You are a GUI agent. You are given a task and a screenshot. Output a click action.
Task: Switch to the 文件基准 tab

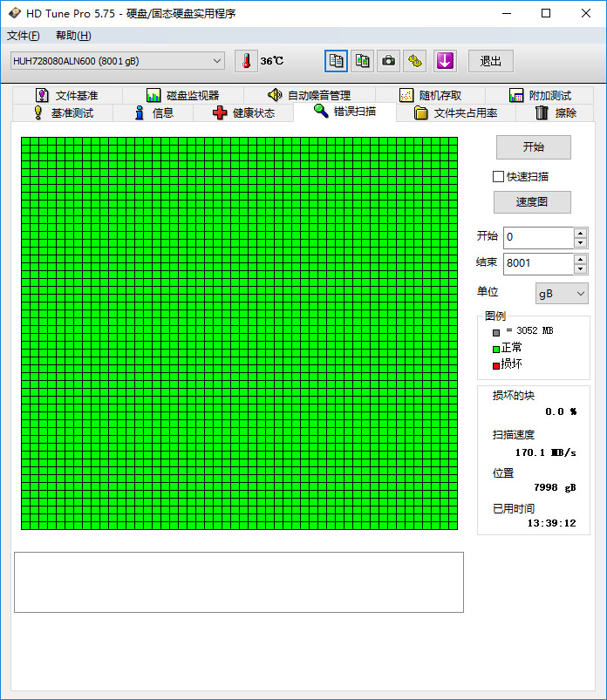tap(67, 96)
